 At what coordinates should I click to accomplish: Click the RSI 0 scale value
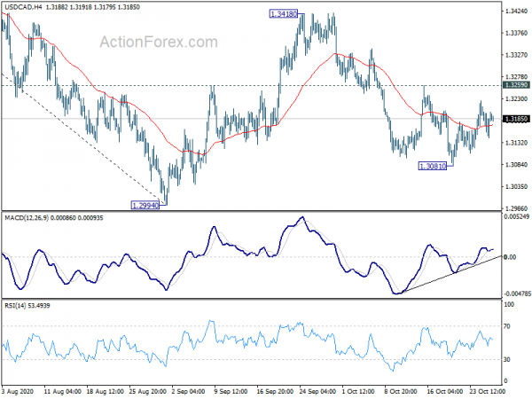506,381
